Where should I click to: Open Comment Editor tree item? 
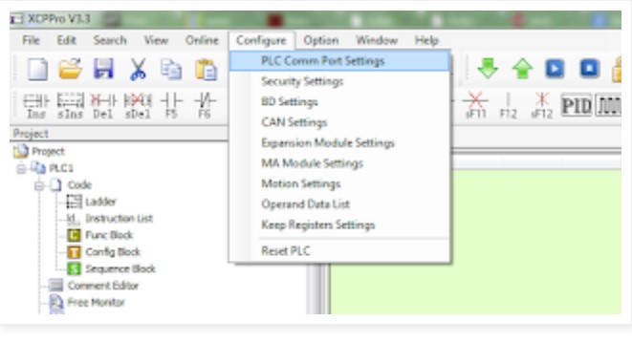click(x=103, y=286)
